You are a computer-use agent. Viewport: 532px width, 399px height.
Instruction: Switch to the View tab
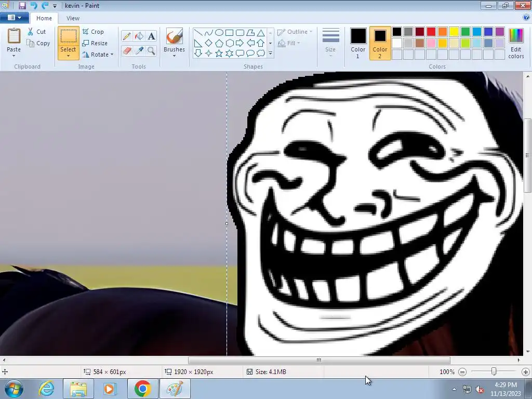(x=73, y=18)
